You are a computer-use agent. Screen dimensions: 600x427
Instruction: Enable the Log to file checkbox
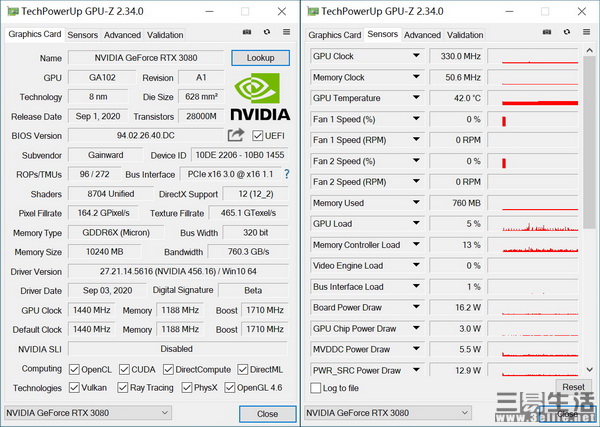[x=316, y=388]
